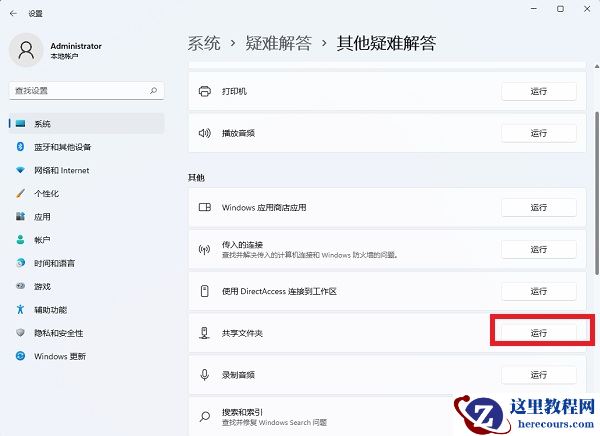Click the accessibility figure icon for 辅助功能
This screenshot has height=436, width=600.
(x=20, y=309)
